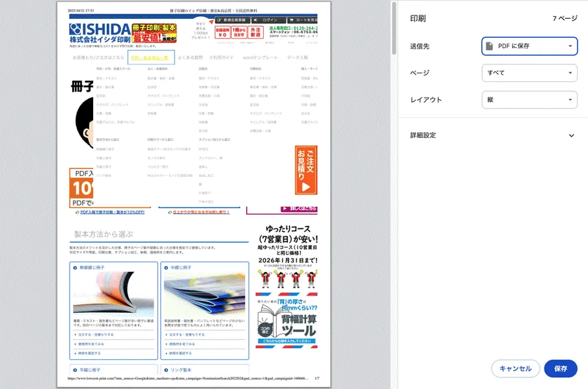
Task: Click the 保存 save button
Action: coord(560,369)
